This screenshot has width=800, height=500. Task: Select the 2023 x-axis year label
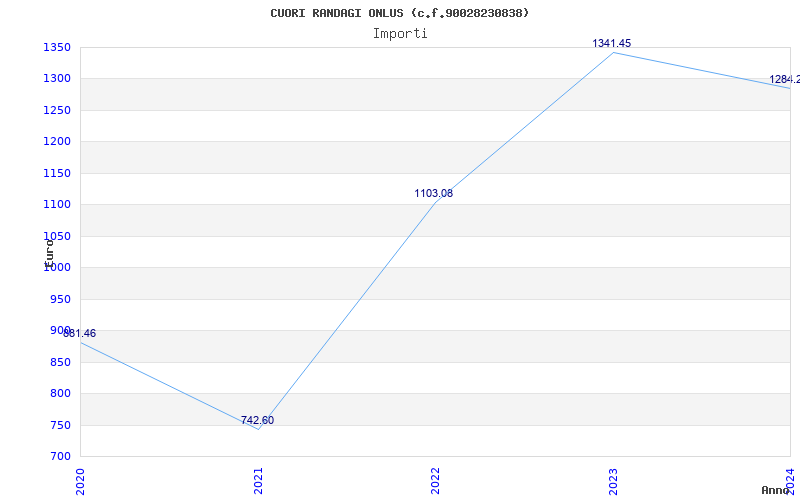[613, 481]
